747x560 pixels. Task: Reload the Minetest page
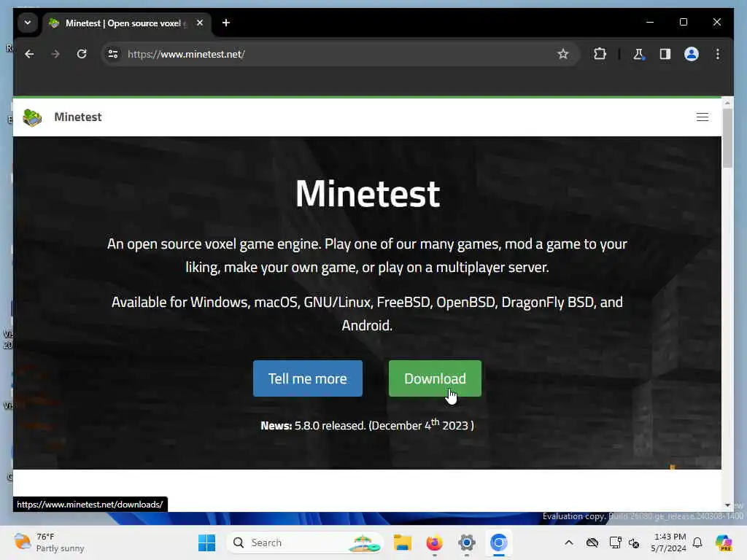pyautogui.click(x=82, y=54)
